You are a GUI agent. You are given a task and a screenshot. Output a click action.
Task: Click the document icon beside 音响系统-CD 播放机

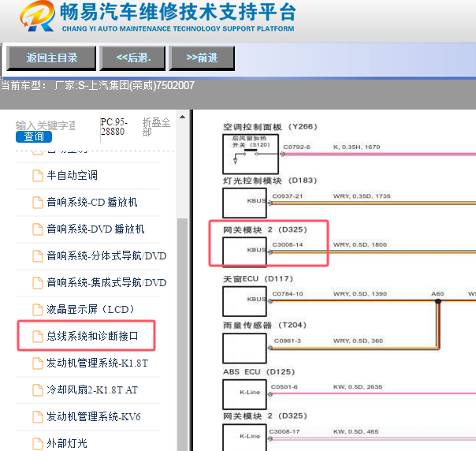[x=38, y=203]
